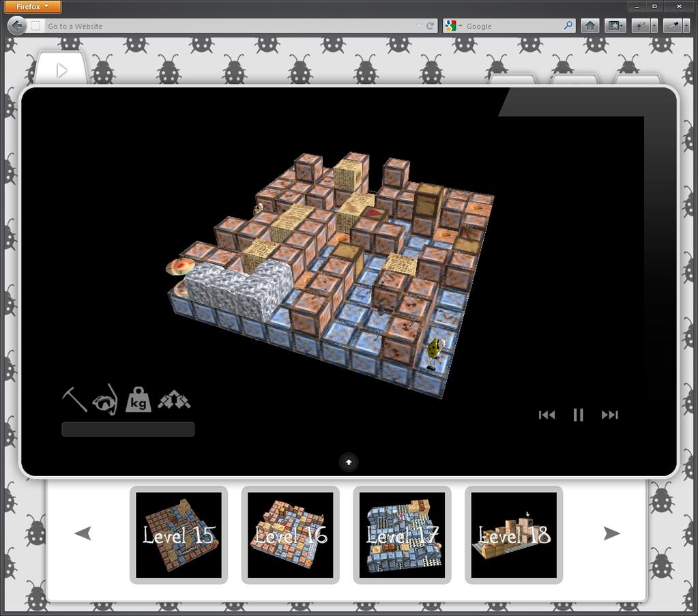Open the Google search engine selector
The width and height of the screenshot is (698, 616).
(454, 26)
